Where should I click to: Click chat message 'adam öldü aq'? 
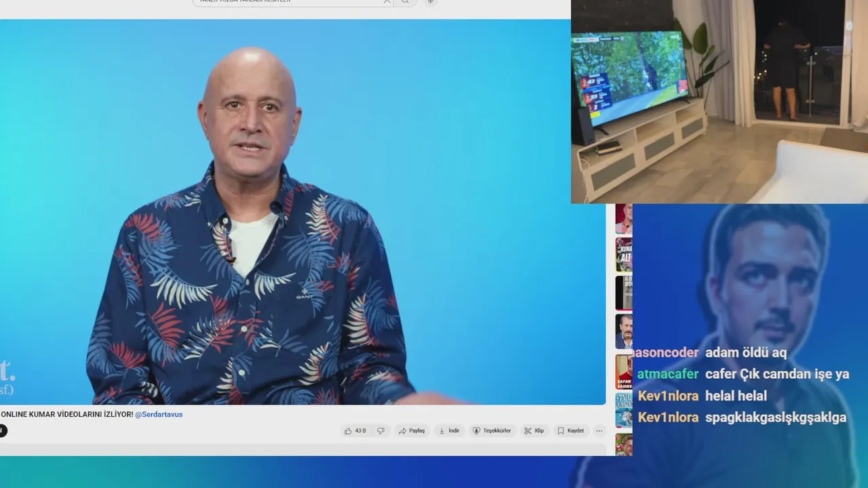pos(746,352)
